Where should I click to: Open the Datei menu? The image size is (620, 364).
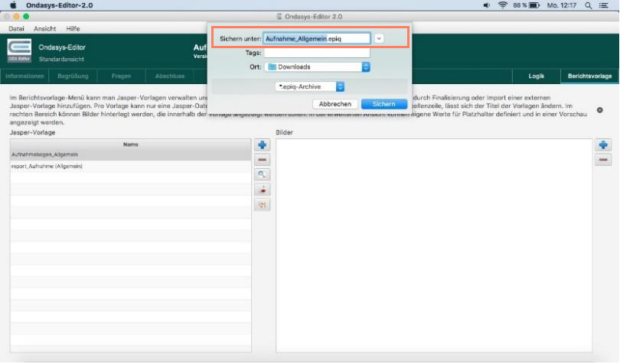[x=16, y=28]
